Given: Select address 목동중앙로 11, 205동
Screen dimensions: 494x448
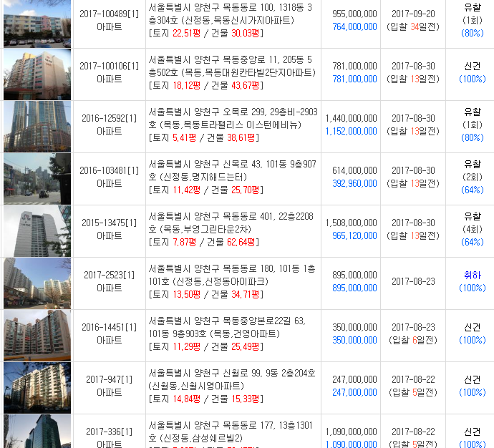Looking at the screenshot, I should point(232,66).
